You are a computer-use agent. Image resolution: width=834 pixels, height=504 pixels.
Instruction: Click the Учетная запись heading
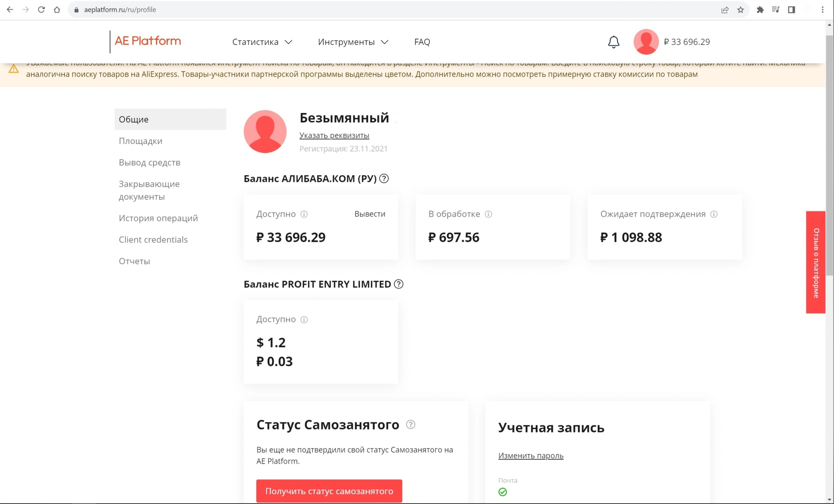tap(551, 427)
